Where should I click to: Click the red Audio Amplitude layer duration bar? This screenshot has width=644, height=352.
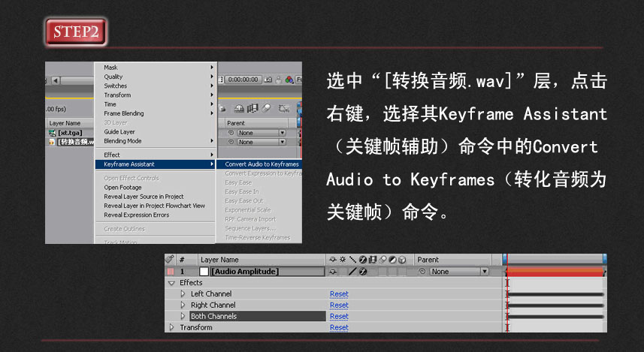pos(555,272)
